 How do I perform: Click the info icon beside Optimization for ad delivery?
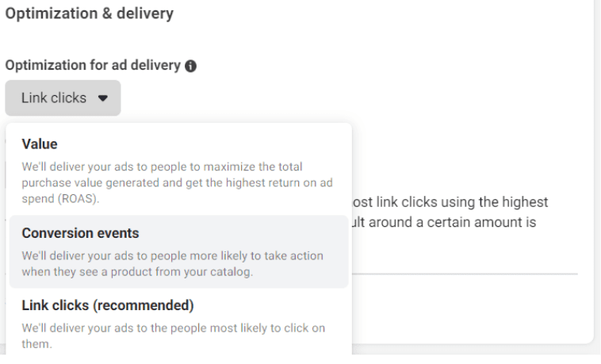point(190,66)
